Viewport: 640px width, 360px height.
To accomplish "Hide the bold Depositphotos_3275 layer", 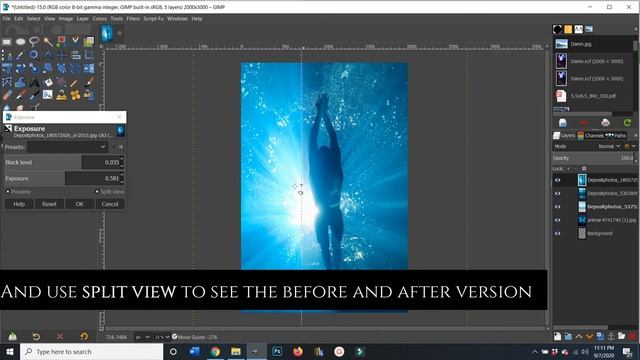I will click(x=558, y=207).
